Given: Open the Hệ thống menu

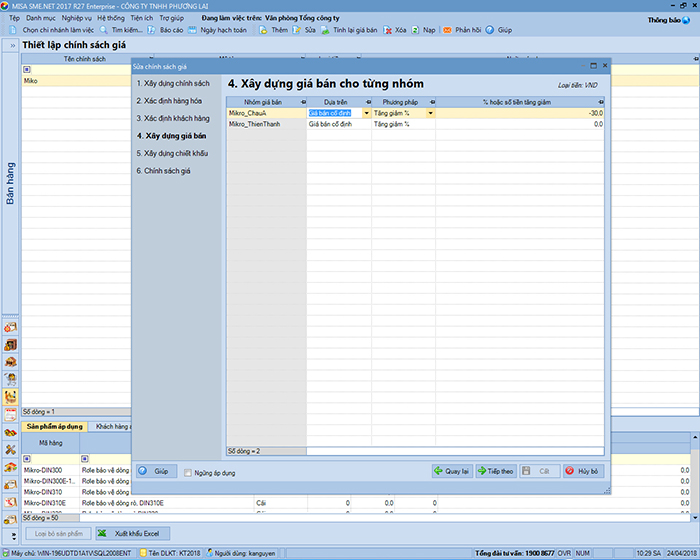Looking at the screenshot, I should point(111,18).
